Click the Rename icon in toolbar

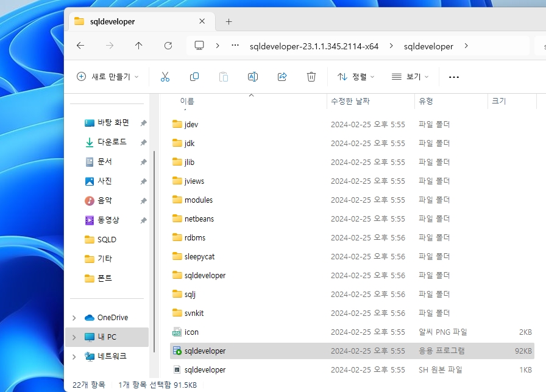[253, 77]
